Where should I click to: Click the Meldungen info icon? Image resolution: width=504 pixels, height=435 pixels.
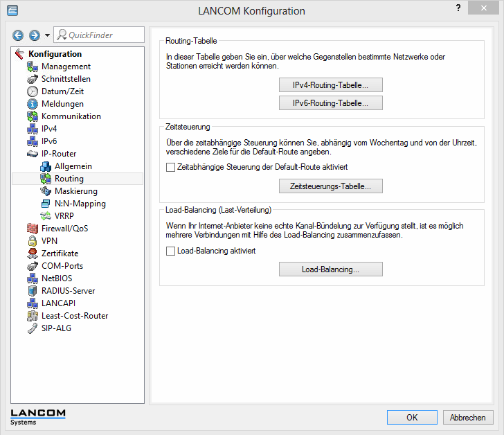32,104
